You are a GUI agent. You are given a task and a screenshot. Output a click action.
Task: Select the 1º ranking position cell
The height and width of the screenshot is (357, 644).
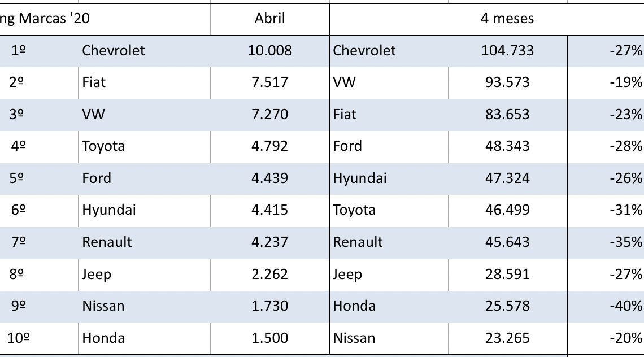click(19, 50)
